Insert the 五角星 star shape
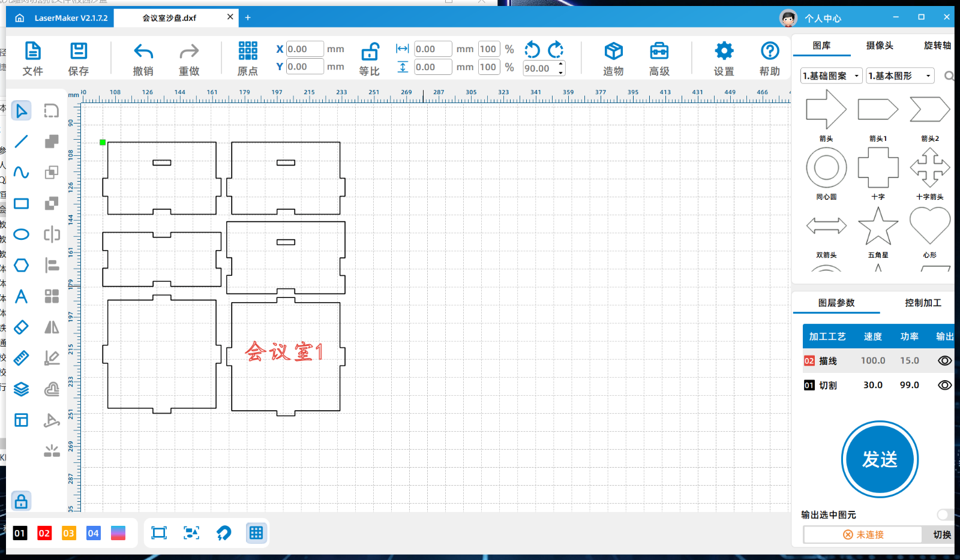 (878, 227)
